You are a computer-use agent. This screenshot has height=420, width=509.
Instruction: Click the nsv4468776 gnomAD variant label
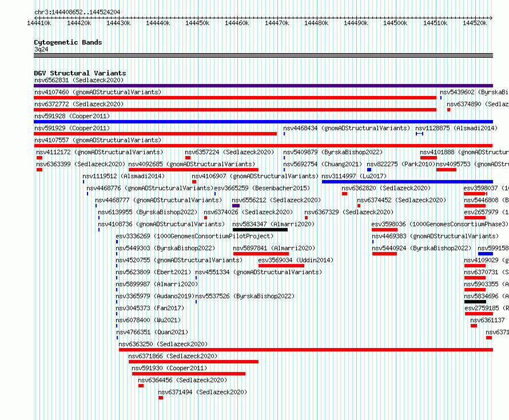[150, 188]
